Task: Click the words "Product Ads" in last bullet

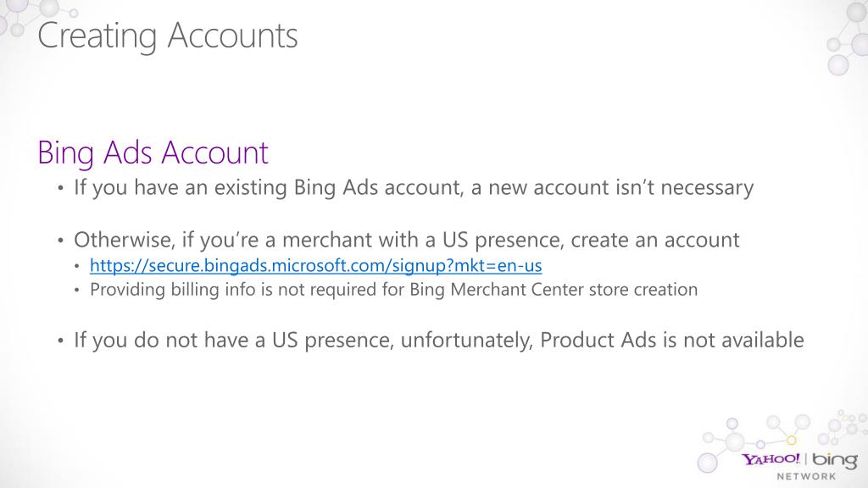Action: [596, 341]
